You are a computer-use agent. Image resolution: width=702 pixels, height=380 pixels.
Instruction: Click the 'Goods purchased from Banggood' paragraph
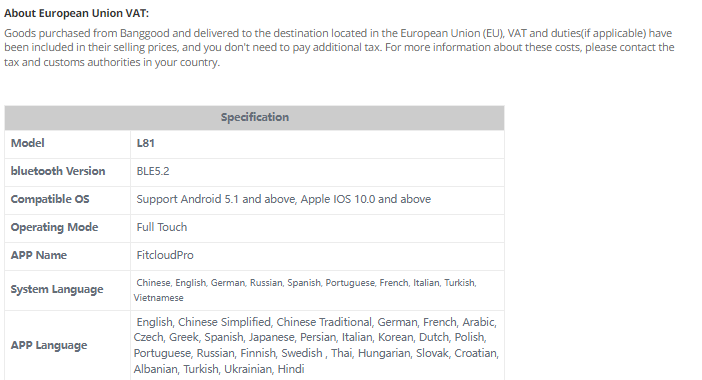tap(339, 47)
